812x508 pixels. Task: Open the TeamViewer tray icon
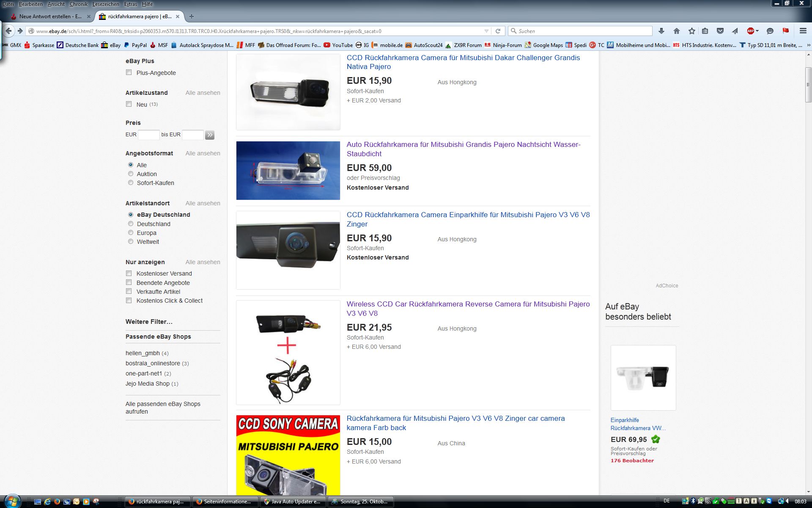point(769,501)
